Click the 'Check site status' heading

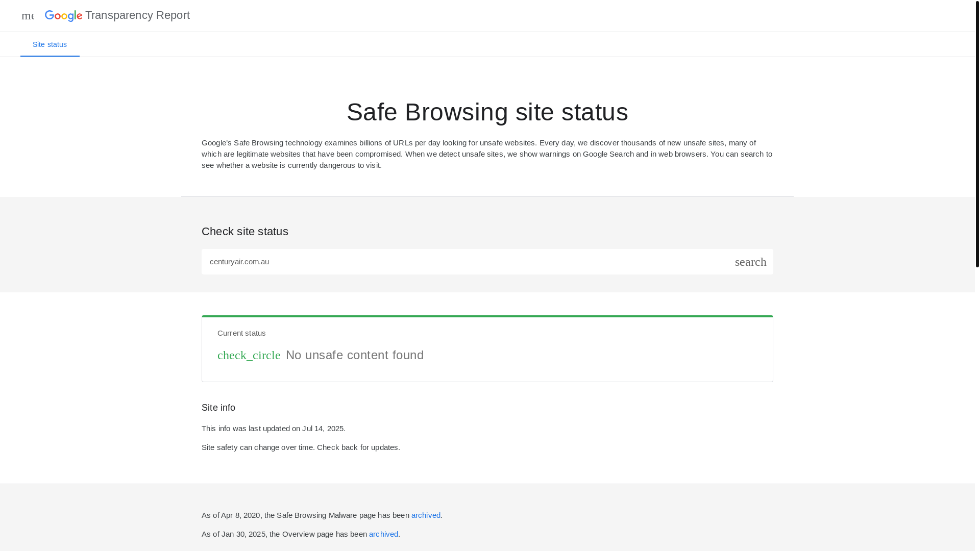tap(245, 232)
